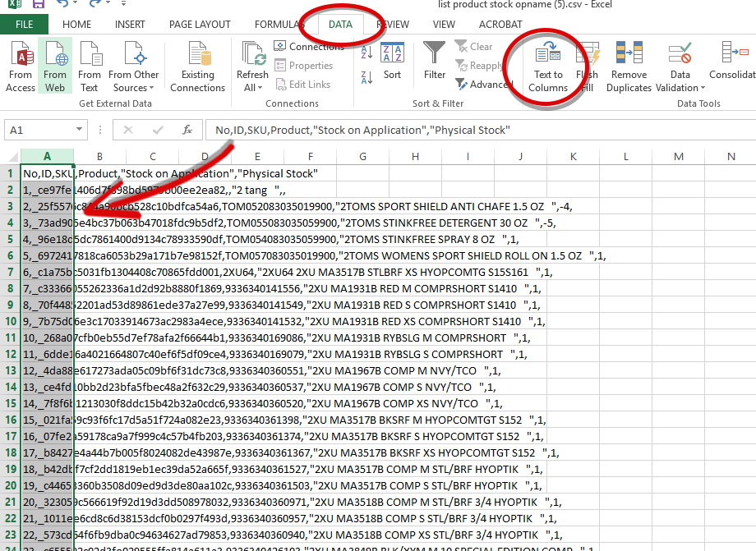Launch Text to Columns wizard

[x=548, y=67]
